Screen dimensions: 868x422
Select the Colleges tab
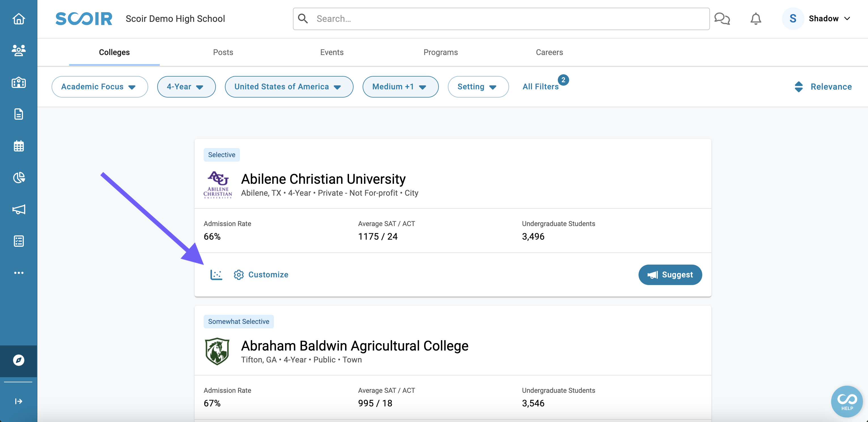coord(114,52)
